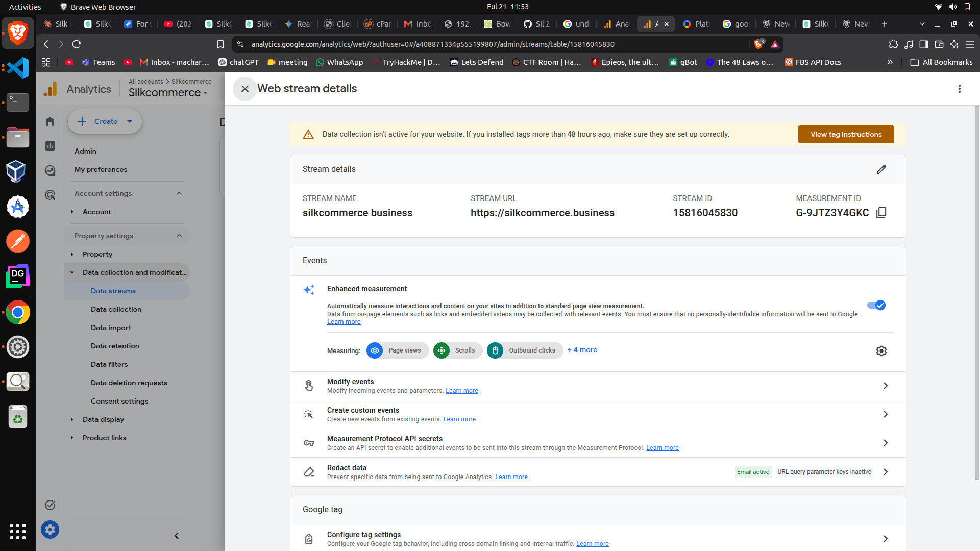Select Data retention in admin menu
980x551 pixels.
(115, 346)
